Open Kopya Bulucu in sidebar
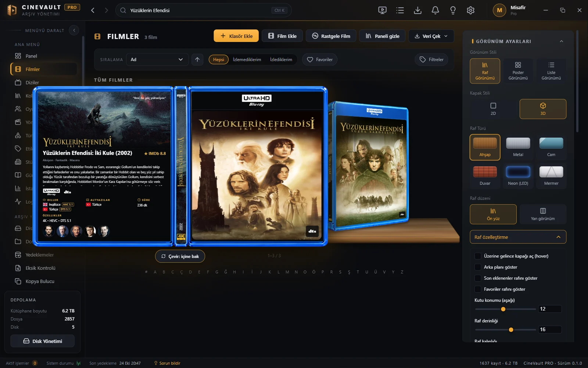 44,281
